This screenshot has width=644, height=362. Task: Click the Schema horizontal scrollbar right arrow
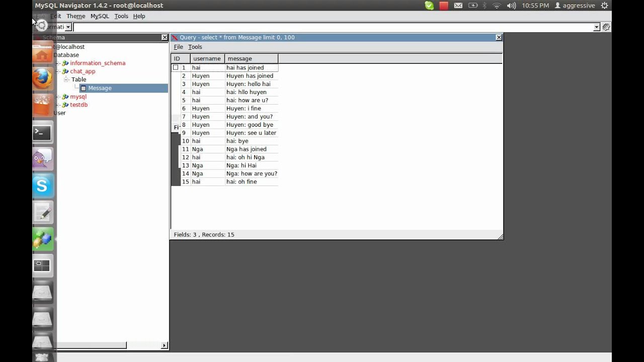(164, 345)
